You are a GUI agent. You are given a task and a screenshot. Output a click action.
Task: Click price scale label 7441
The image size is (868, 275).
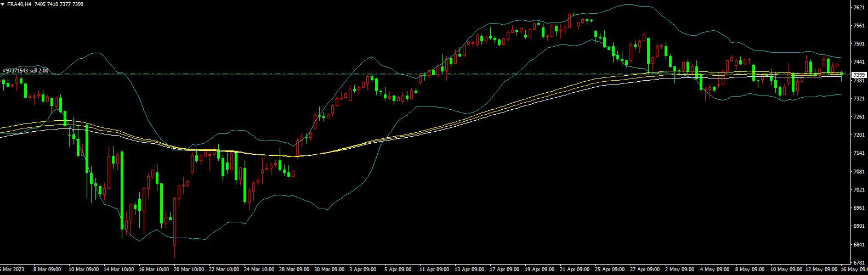tap(859, 62)
